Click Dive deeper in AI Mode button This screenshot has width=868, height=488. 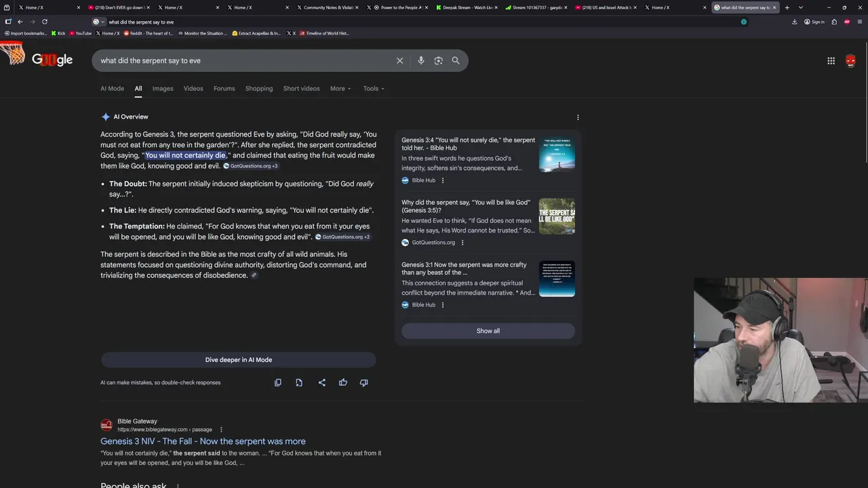coord(239,360)
